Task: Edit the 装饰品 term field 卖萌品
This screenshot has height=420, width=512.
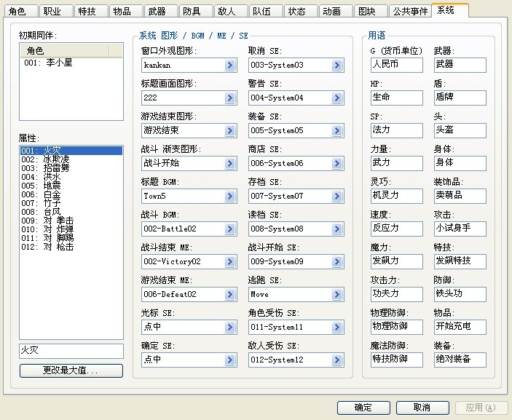Action: click(x=460, y=196)
